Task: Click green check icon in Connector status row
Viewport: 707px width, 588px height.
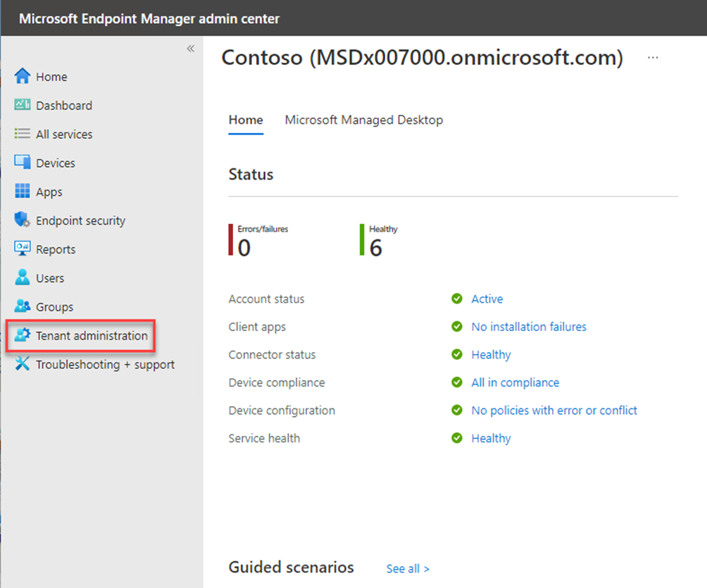Action: point(457,354)
